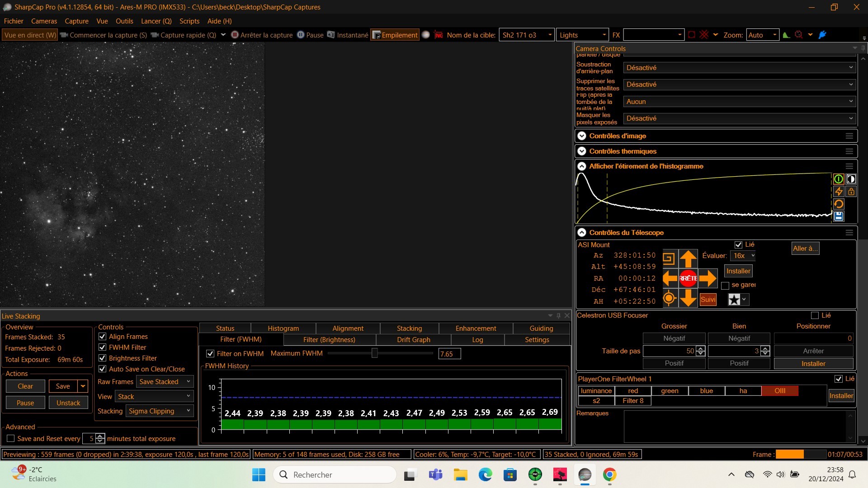Open the Scripts menu
Screen dimensions: 868x488
(189, 21)
